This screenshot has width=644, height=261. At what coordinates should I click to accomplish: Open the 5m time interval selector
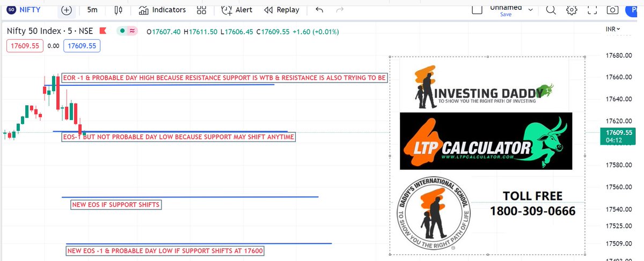(x=92, y=10)
